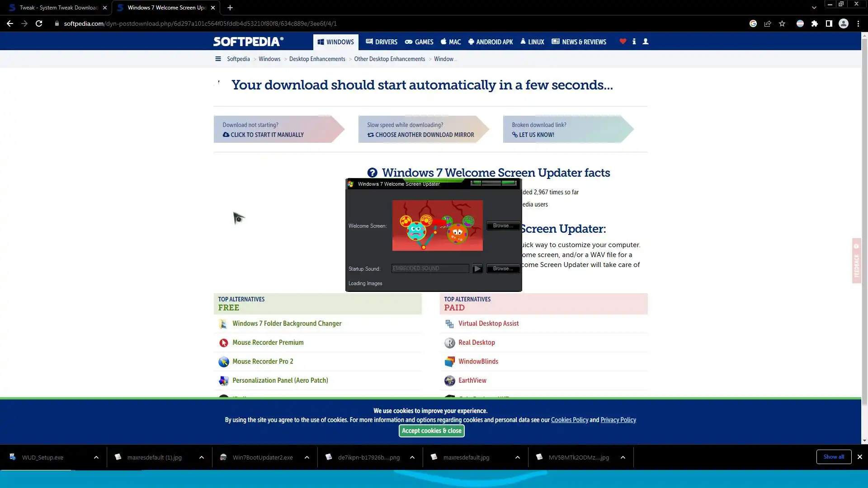This screenshot has height=488, width=868.
Task: Click the share page icon in address bar
Action: pyautogui.click(x=768, y=23)
